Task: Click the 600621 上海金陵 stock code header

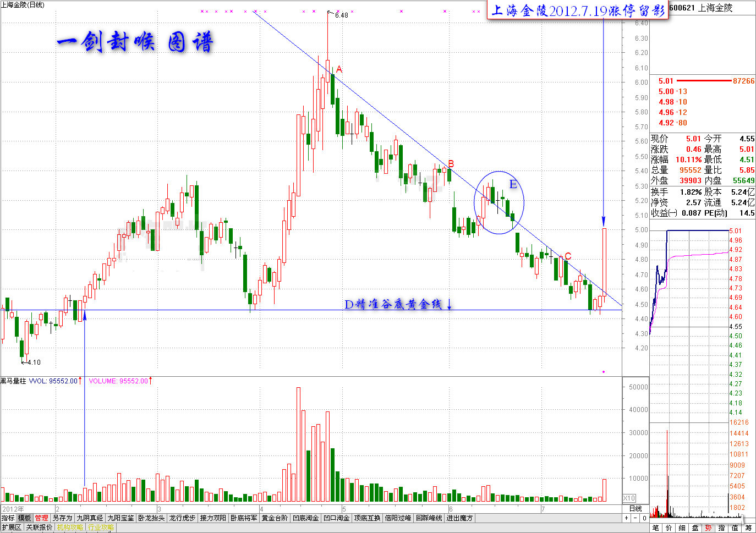Action: [701, 8]
